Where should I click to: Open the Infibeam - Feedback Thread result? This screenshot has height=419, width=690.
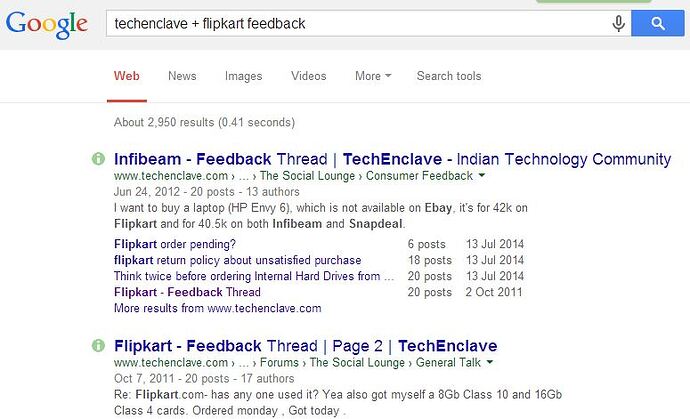pos(393,159)
